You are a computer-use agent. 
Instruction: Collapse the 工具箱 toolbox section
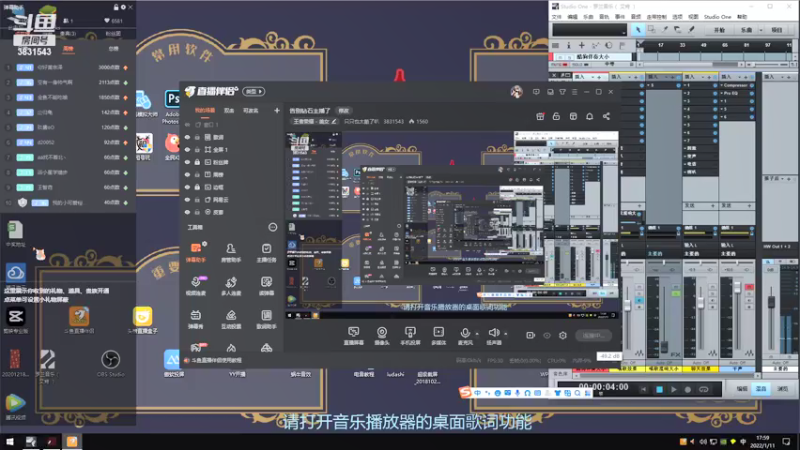point(273,227)
